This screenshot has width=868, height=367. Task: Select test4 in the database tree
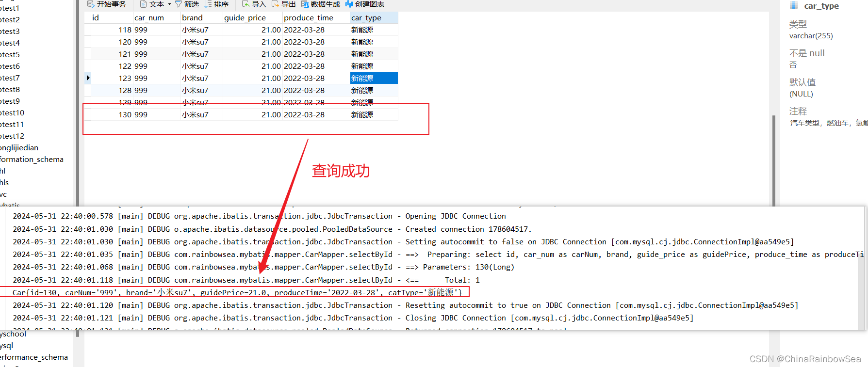coord(10,43)
